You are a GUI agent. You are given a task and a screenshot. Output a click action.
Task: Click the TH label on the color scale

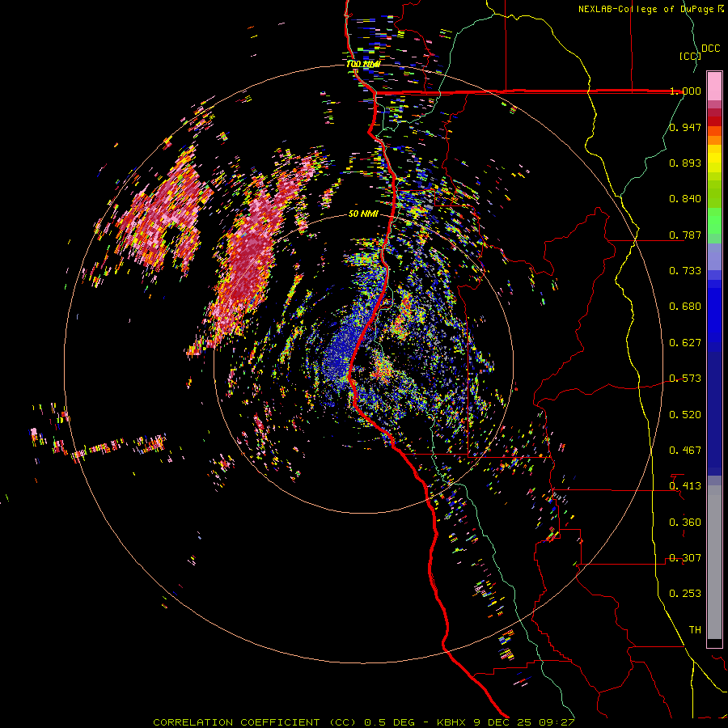(695, 630)
